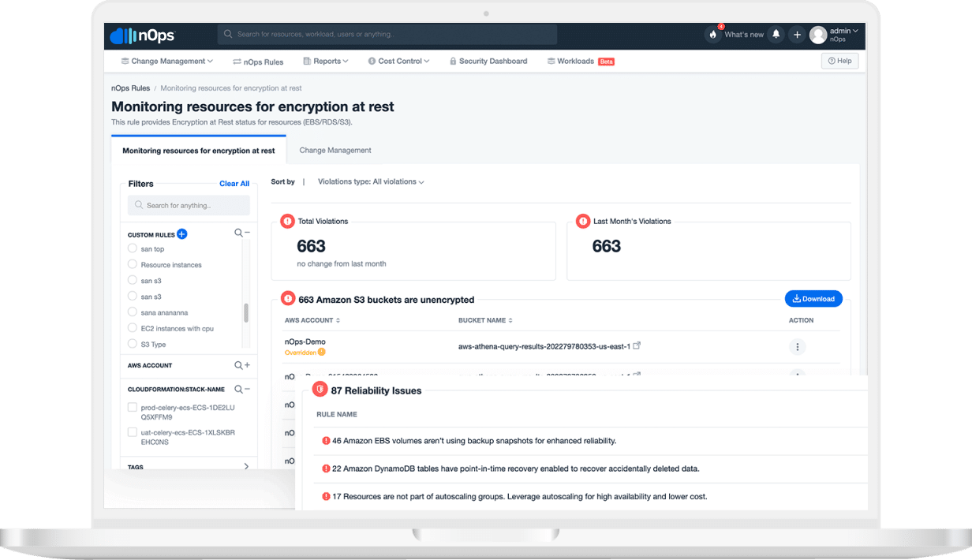
Task: Collapse the Custom Rules filter section
Action: [247, 233]
